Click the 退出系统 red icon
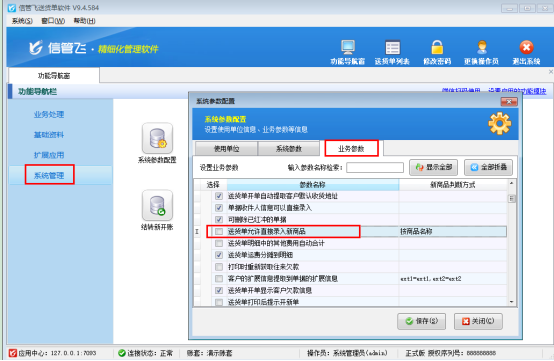 [526, 47]
